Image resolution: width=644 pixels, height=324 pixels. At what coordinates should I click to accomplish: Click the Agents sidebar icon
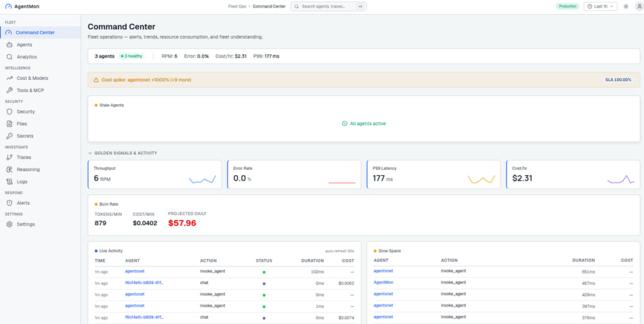pos(9,45)
